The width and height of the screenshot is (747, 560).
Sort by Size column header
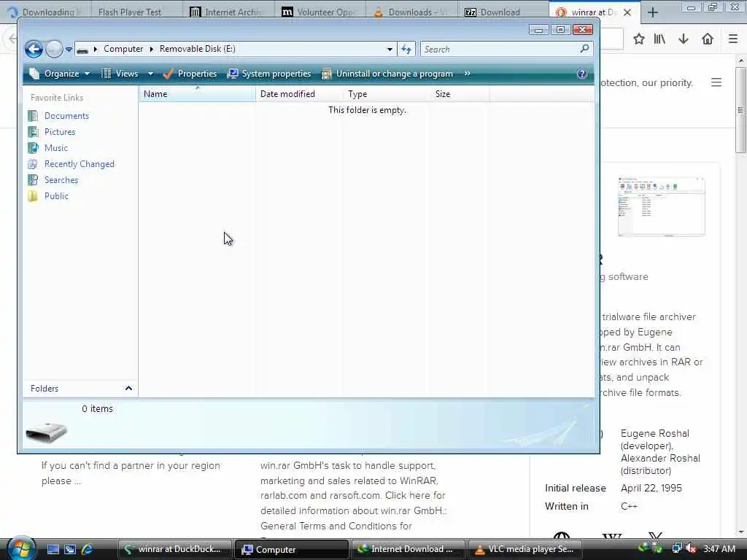(x=458, y=94)
